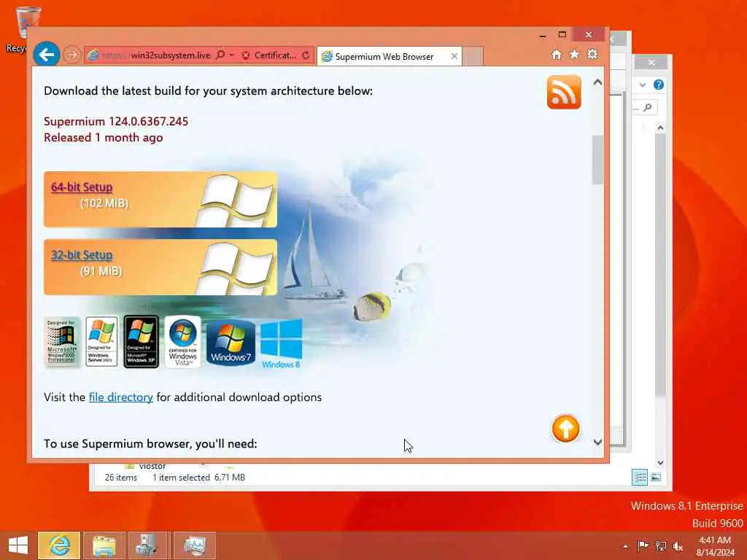Viewport: 747px width, 560px height.
Task: Click the '26 items' status text
Action: tap(121, 477)
